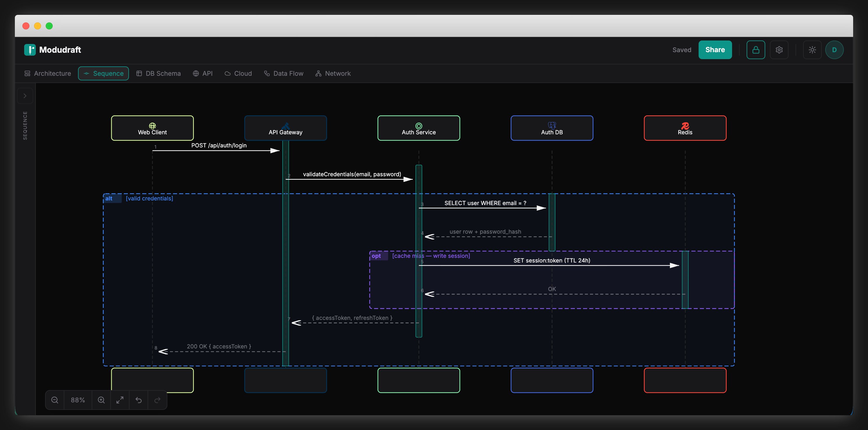868x430 pixels.
Task: Toggle light theme with sun icon
Action: pos(812,50)
